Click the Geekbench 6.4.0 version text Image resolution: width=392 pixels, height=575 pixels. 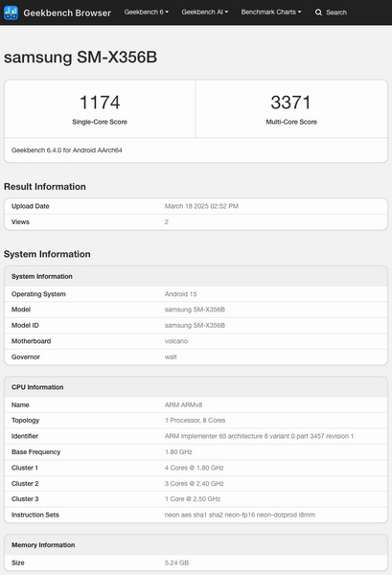pos(67,150)
